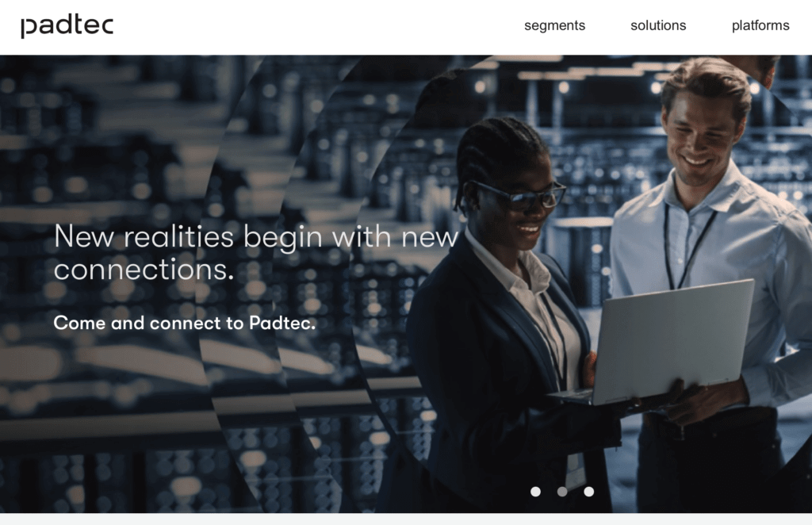
Task: Select the first carousel slide dot
Action: 535,492
